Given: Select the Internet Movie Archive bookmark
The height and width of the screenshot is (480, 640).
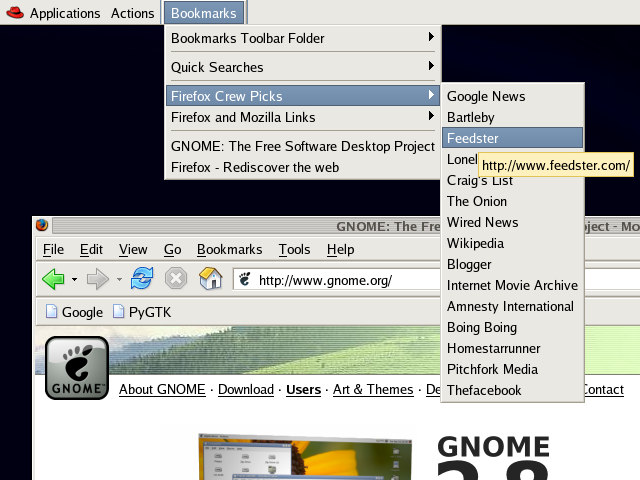Looking at the screenshot, I should 512,285.
